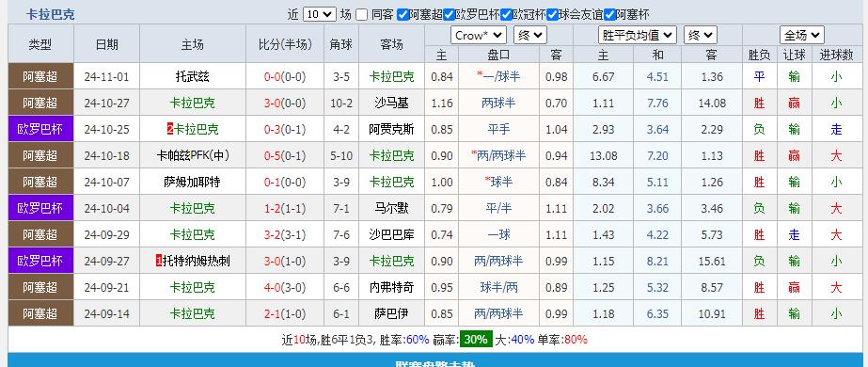This screenshot has width=868, height=367.
Task: Click handicap *一/球半 in first row
Action: click(498, 77)
